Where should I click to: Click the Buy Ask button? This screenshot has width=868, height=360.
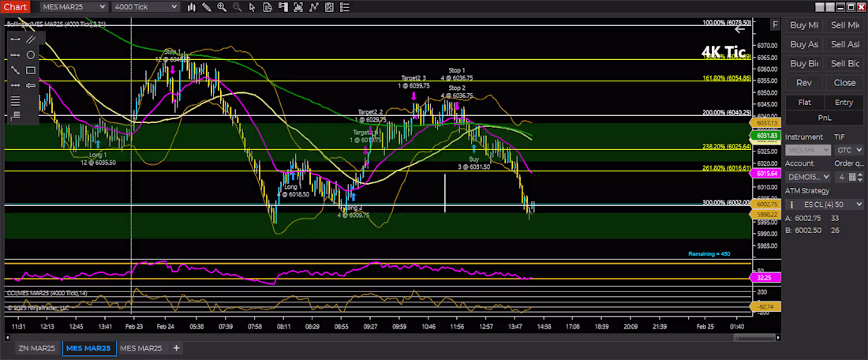coord(804,44)
